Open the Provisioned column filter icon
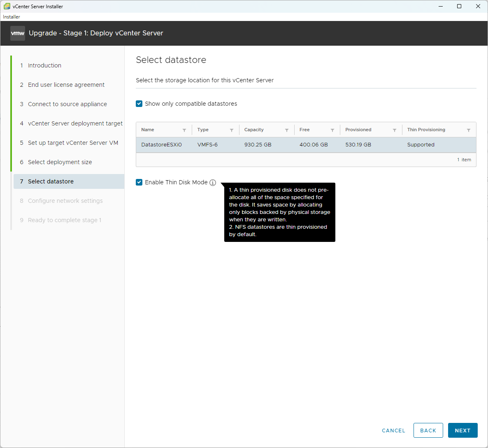The width and height of the screenshot is (488, 448). tap(394, 130)
